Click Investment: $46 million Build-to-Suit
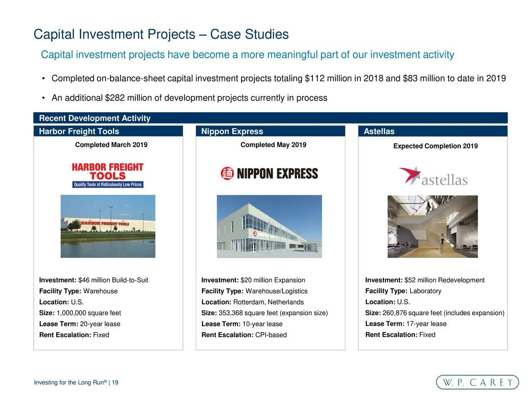532x399 pixels. [94, 280]
